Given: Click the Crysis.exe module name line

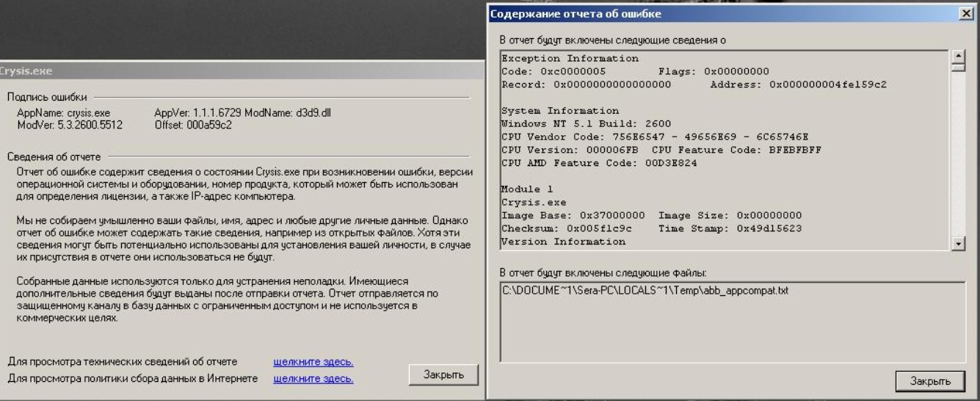Looking at the screenshot, I should 533,202.
